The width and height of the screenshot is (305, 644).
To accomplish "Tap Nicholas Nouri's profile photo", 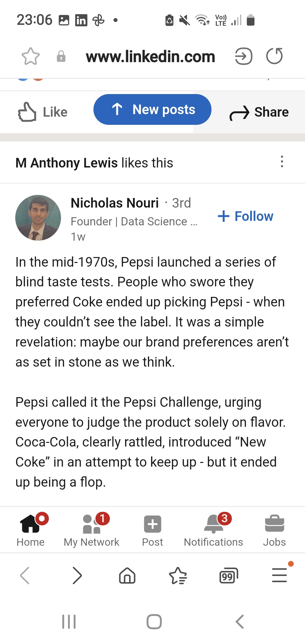I will pos(38,217).
